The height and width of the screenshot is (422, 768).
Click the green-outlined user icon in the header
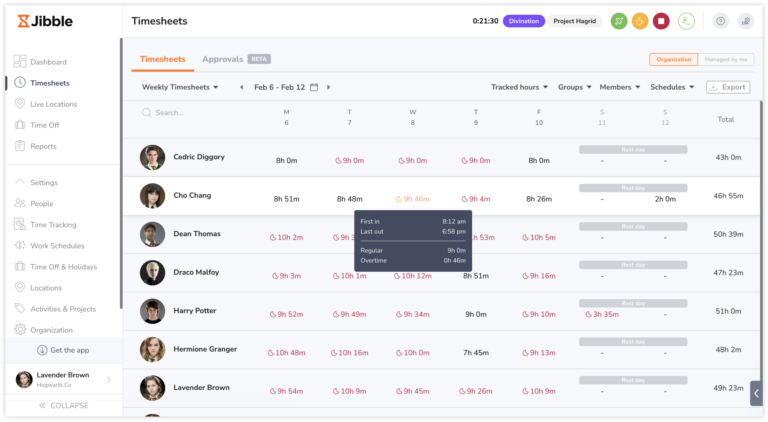[x=686, y=21]
